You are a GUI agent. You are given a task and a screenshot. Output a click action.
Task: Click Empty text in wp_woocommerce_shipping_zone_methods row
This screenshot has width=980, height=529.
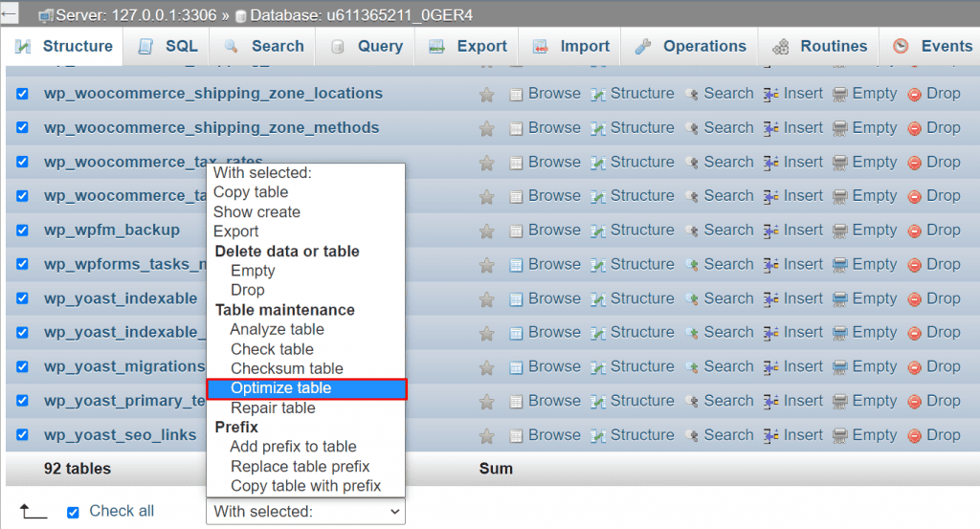point(875,128)
